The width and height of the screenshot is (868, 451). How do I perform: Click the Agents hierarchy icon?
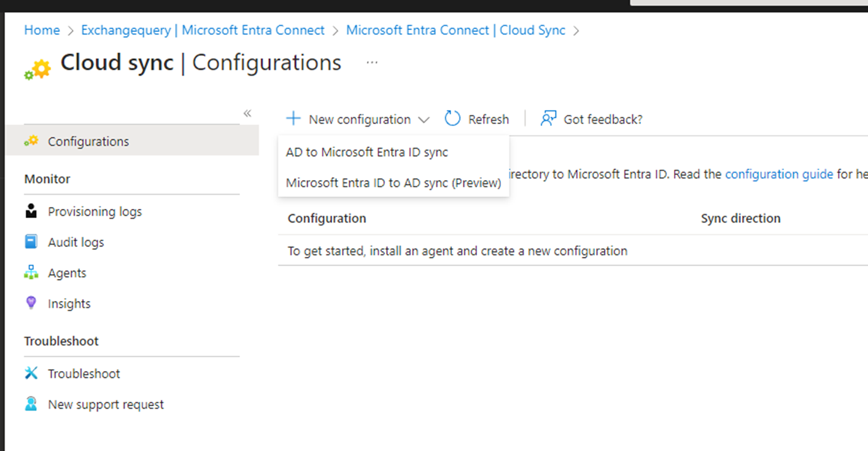(x=31, y=273)
